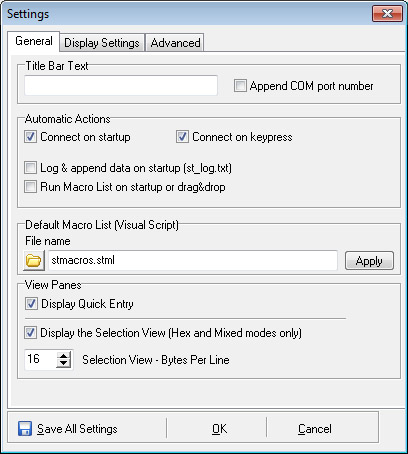This screenshot has height=454, width=408.
Task: Increase Bytes Per Line with up arrow
Action: pos(63,355)
